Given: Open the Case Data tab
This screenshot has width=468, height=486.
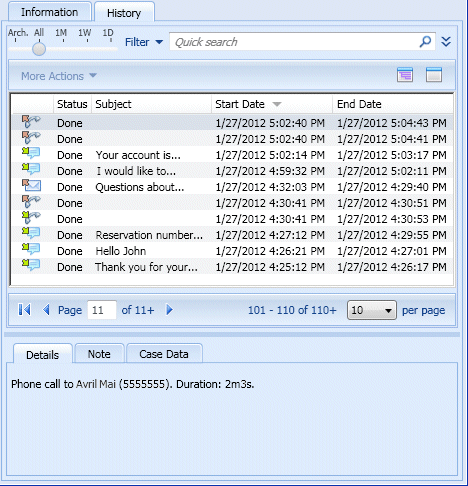Looking at the screenshot, I should coord(164,354).
